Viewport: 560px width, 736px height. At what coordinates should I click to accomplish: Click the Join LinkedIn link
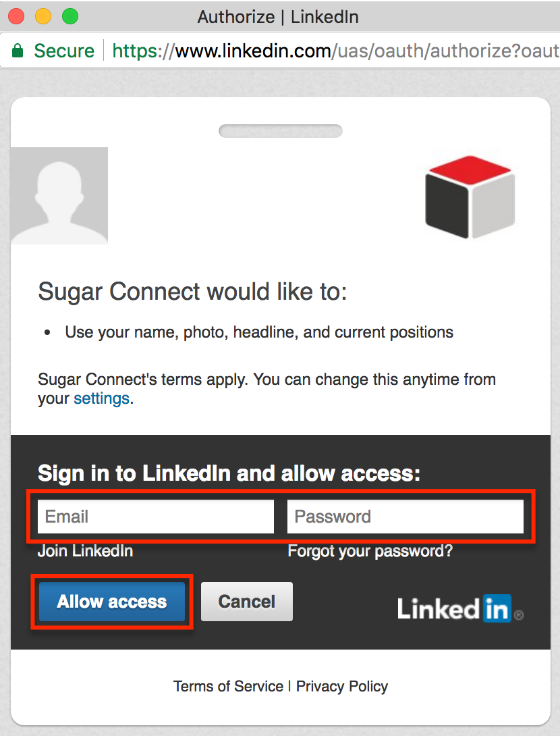click(85, 551)
